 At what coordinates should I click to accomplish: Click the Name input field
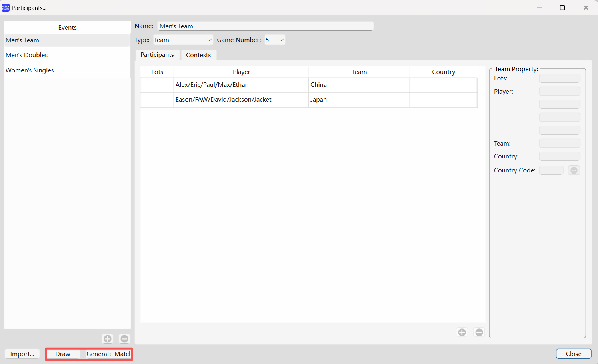pyautogui.click(x=265, y=26)
